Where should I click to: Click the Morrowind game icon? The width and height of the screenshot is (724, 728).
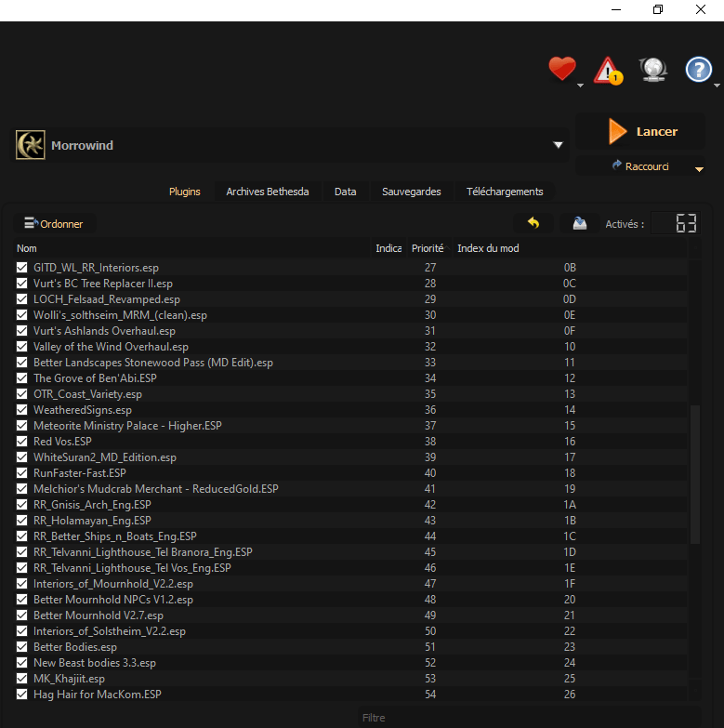[x=31, y=145]
